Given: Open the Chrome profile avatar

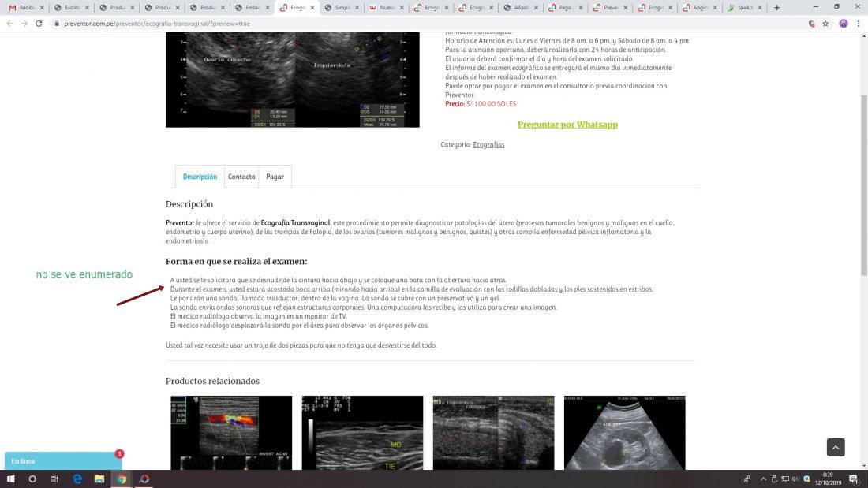Looking at the screenshot, I should click(843, 24).
